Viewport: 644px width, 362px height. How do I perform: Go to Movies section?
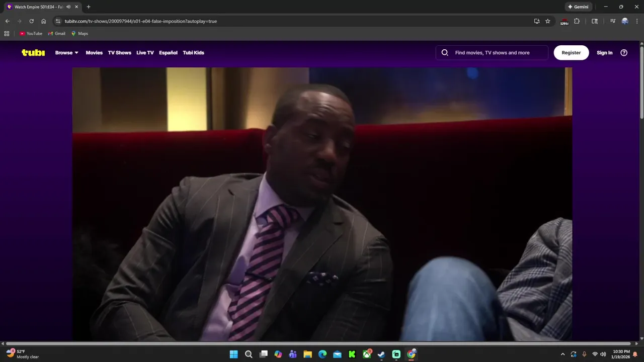coord(94,52)
